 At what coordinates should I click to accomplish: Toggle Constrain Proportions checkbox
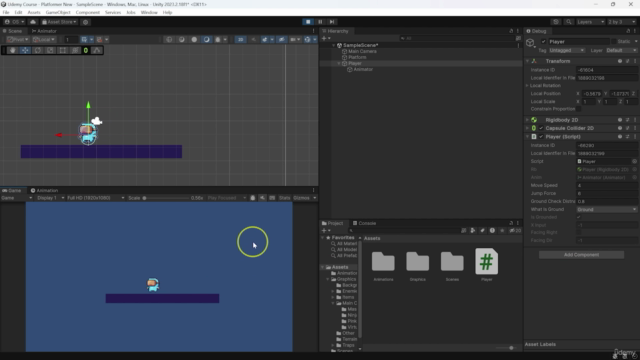(579, 109)
